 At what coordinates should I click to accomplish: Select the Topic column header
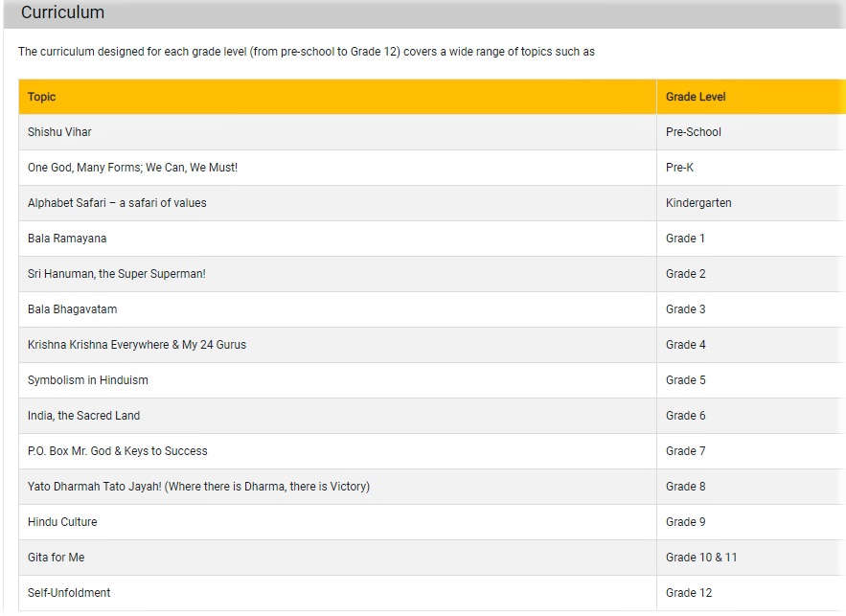pos(337,97)
